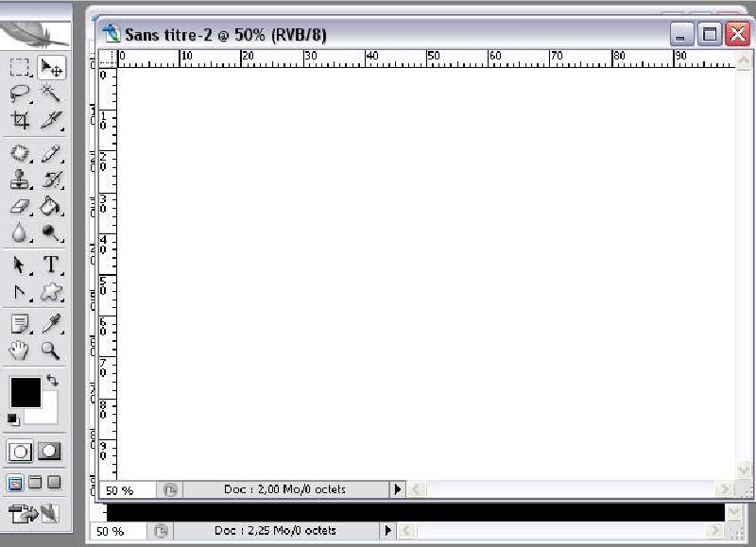This screenshot has height=547, width=756.
Task: Select the Brush tool
Action: point(51,154)
